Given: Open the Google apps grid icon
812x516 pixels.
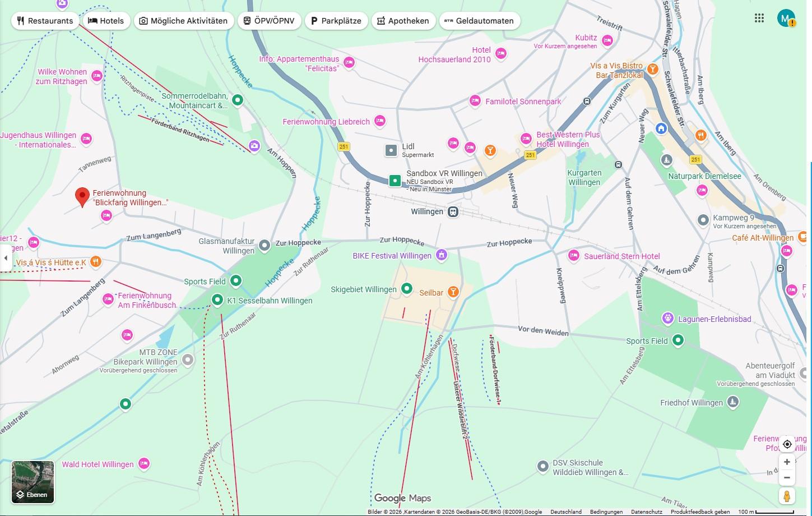Looking at the screenshot, I should (759, 18).
